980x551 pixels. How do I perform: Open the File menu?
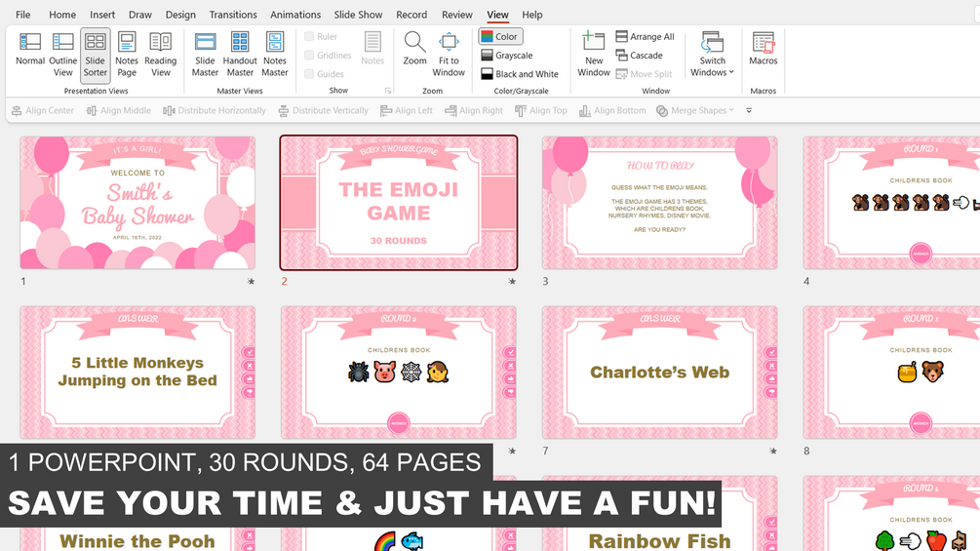(x=23, y=15)
